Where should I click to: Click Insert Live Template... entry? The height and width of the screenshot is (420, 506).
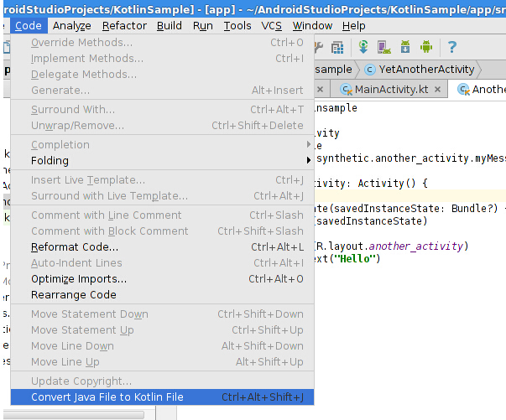point(162,180)
